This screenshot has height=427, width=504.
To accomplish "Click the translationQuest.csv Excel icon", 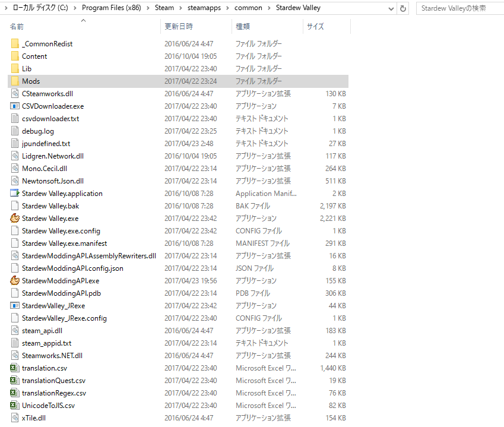I will click(x=15, y=381).
